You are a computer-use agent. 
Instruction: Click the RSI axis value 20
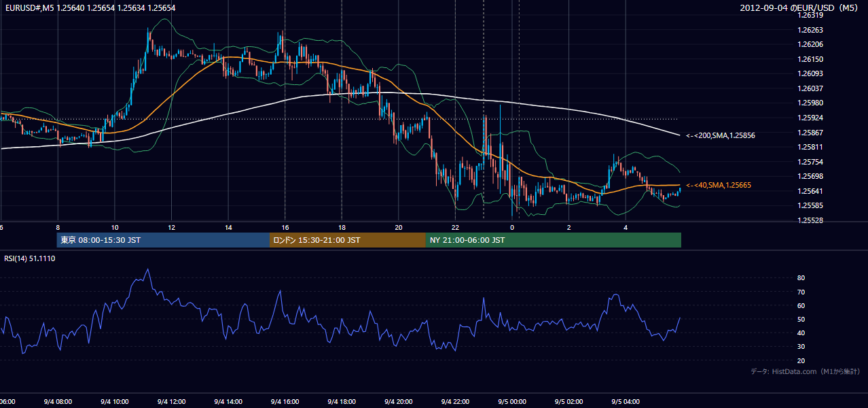coord(801,360)
